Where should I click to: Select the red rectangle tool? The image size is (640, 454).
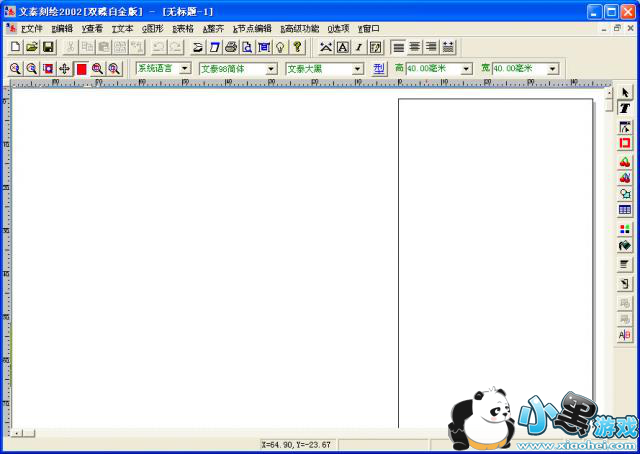624,143
